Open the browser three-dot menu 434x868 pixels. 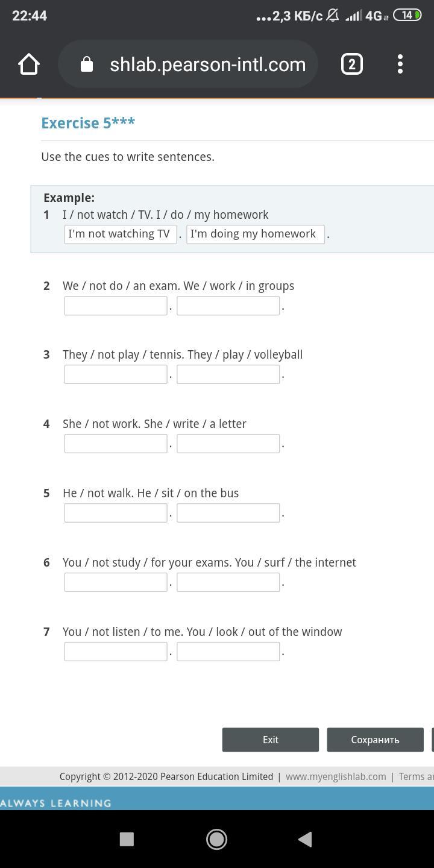400,64
